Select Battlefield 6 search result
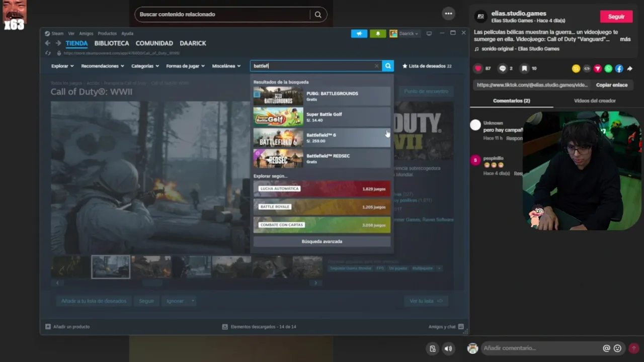The height and width of the screenshot is (362, 644). (322, 138)
